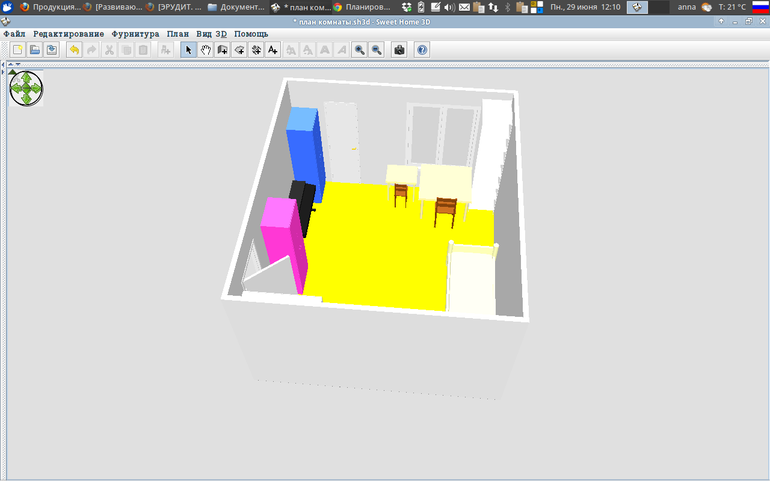
Task: Open a home file via toolbar icon
Action: coord(34,50)
